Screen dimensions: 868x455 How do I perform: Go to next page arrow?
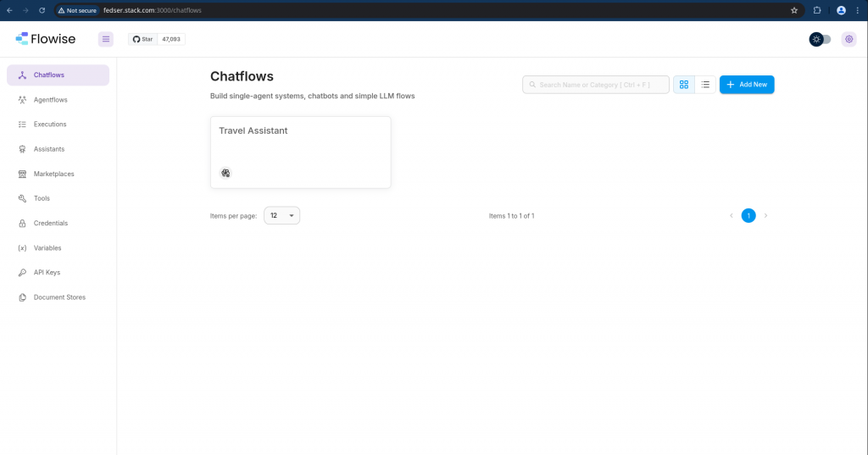click(x=765, y=216)
